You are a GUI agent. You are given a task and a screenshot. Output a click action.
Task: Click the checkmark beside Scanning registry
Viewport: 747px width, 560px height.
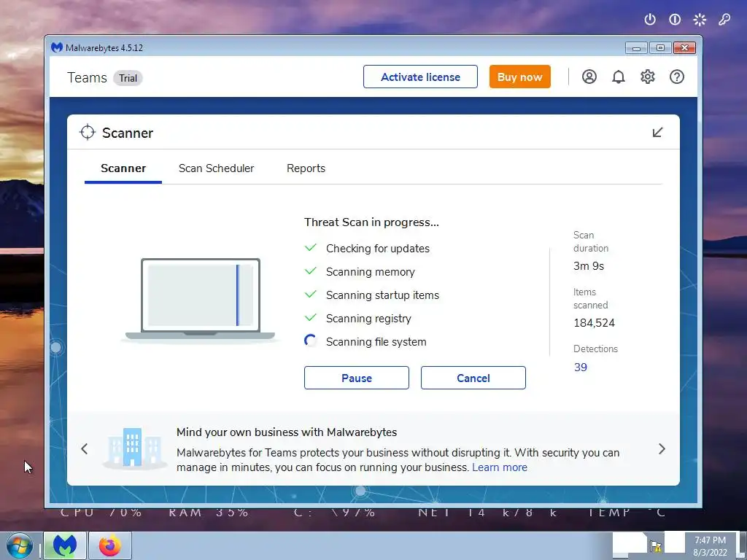click(x=311, y=318)
